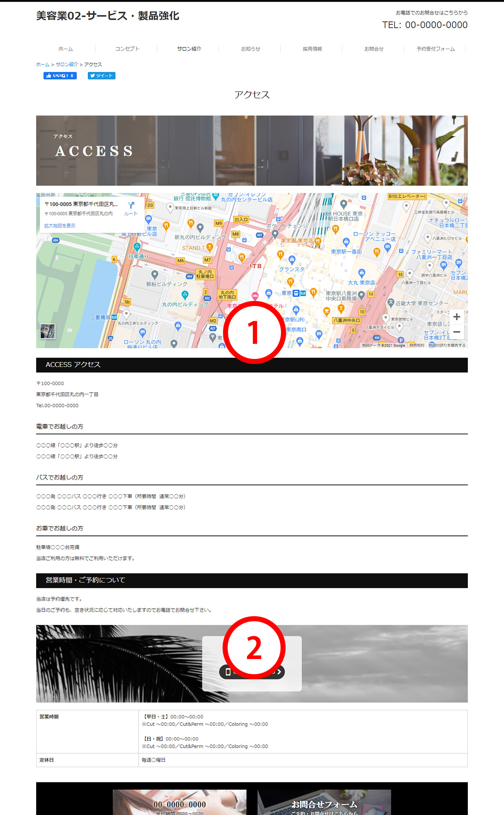The width and height of the screenshot is (504, 815).
Task: Click the 〒100-0000 postal code text
Action: (x=50, y=383)
